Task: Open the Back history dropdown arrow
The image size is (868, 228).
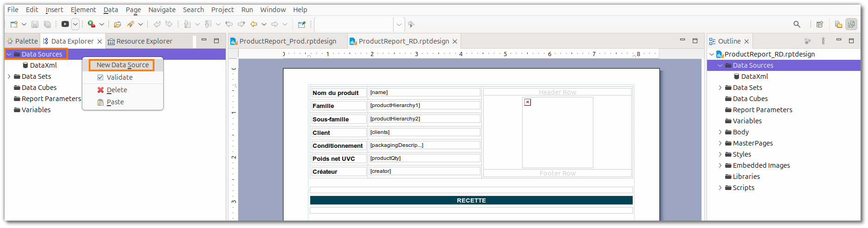Action: point(264,24)
